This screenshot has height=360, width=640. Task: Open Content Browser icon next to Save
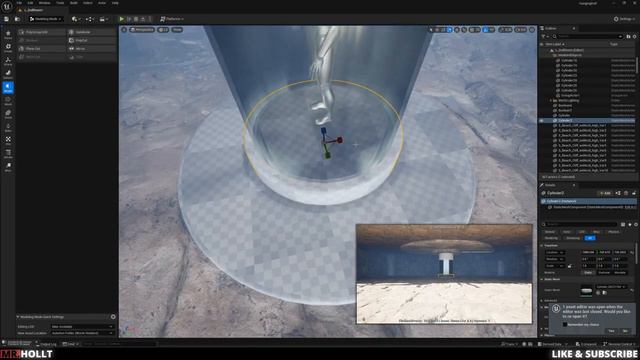17,19
